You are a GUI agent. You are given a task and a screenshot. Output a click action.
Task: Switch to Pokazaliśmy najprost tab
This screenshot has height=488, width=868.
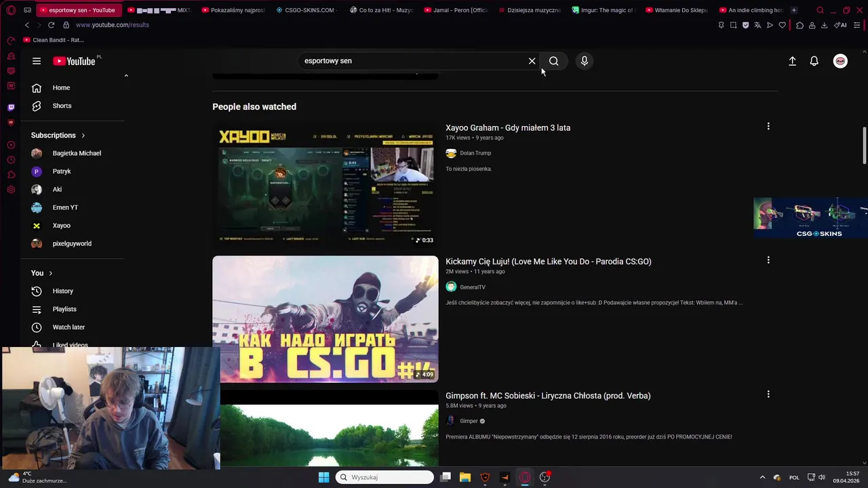tap(233, 10)
